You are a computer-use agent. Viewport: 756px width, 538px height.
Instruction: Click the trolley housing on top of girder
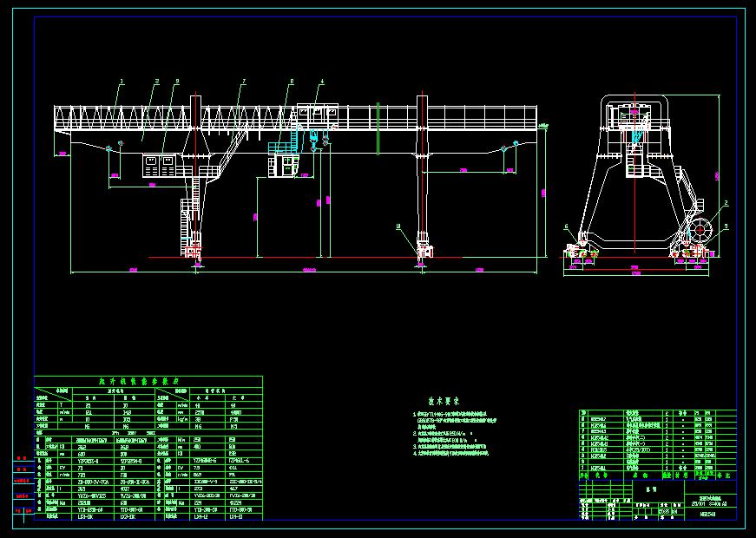[317, 115]
